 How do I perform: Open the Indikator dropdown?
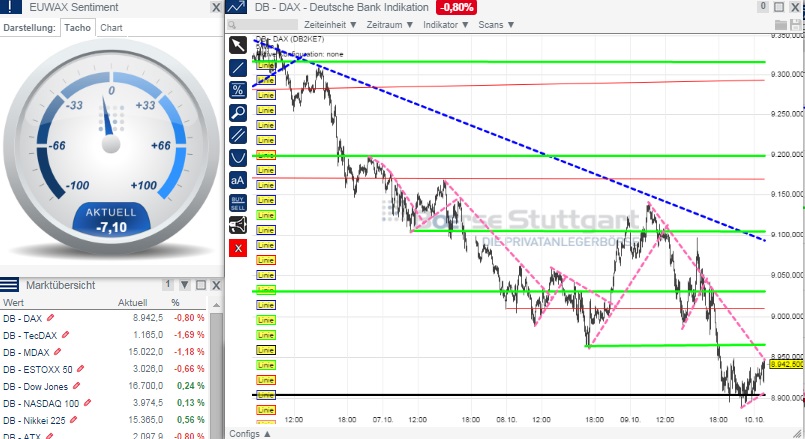446,25
